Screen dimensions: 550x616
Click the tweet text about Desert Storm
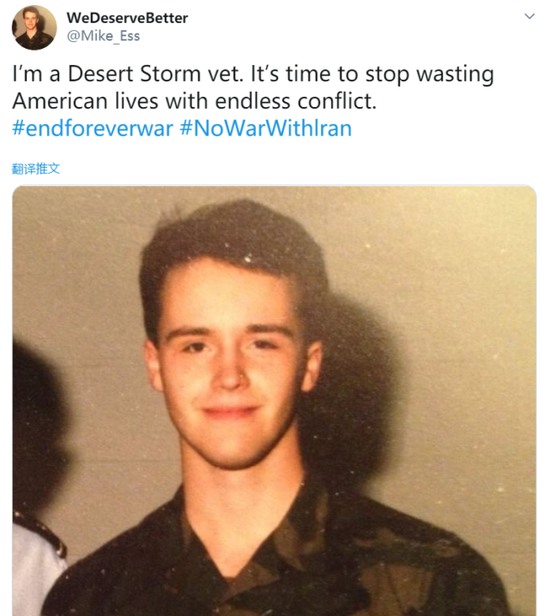click(x=253, y=87)
